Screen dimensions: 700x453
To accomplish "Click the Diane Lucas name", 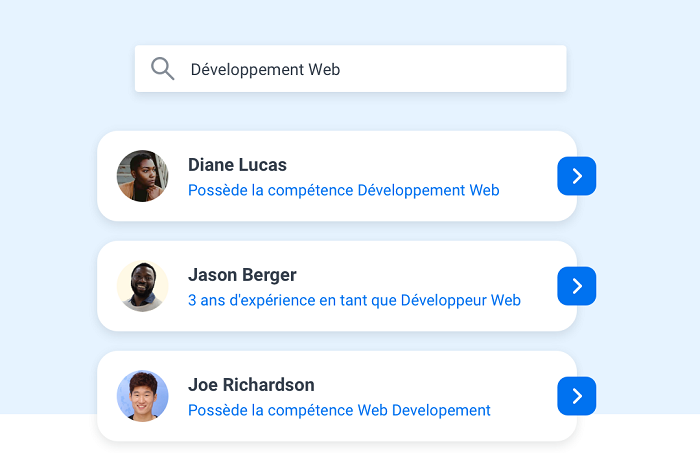I will coord(237,165).
